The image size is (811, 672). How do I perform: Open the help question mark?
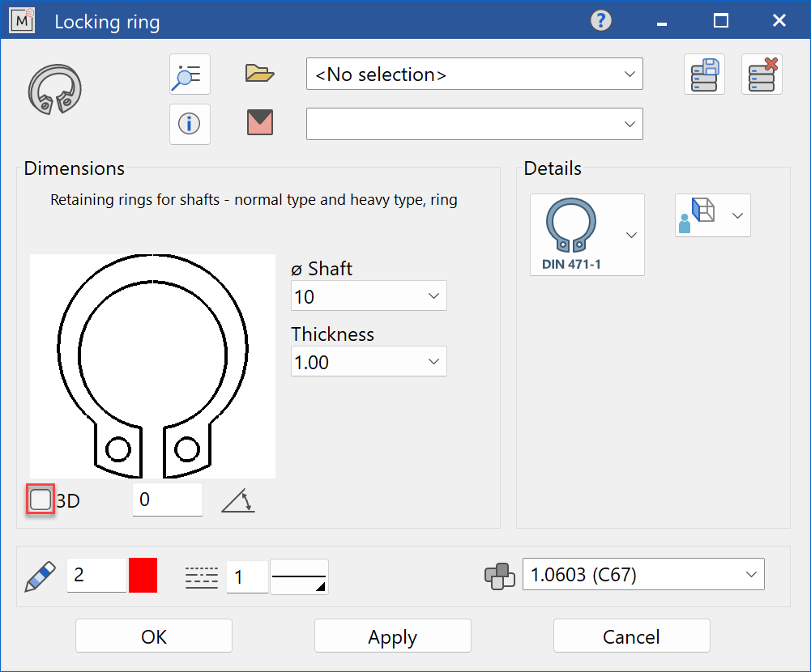pos(601,21)
